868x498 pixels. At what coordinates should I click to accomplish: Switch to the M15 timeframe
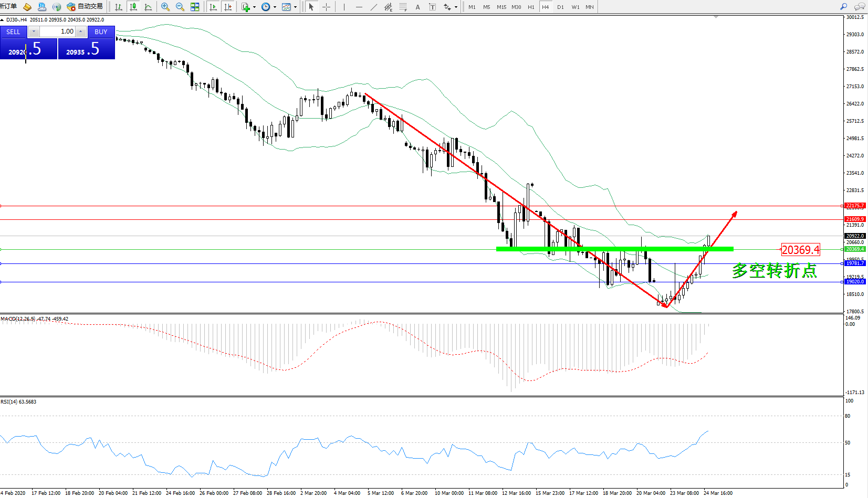click(x=501, y=7)
